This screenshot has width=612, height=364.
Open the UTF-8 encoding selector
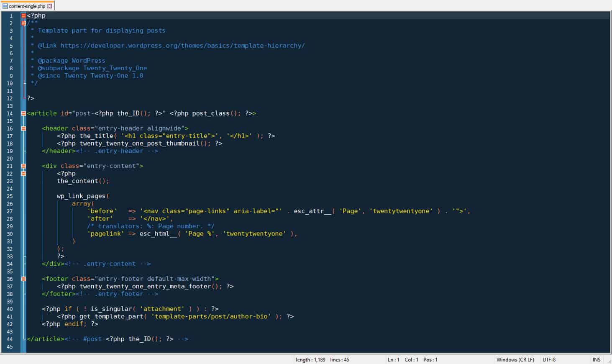(549, 360)
